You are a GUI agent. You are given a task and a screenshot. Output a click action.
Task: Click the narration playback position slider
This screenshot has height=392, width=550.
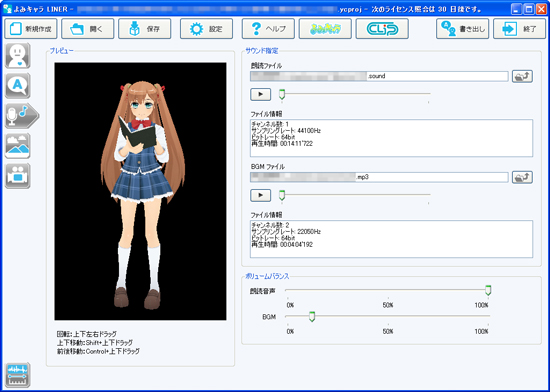coord(355,94)
